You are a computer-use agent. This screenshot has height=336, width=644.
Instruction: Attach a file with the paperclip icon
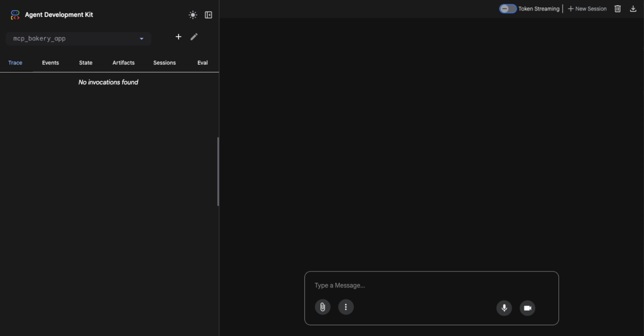tap(322, 307)
